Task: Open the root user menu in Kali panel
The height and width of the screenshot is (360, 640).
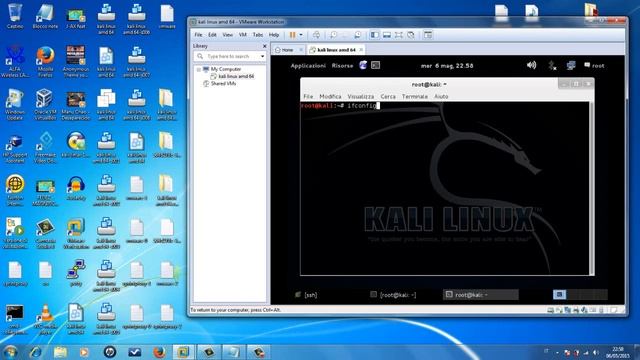Action: pos(594,66)
